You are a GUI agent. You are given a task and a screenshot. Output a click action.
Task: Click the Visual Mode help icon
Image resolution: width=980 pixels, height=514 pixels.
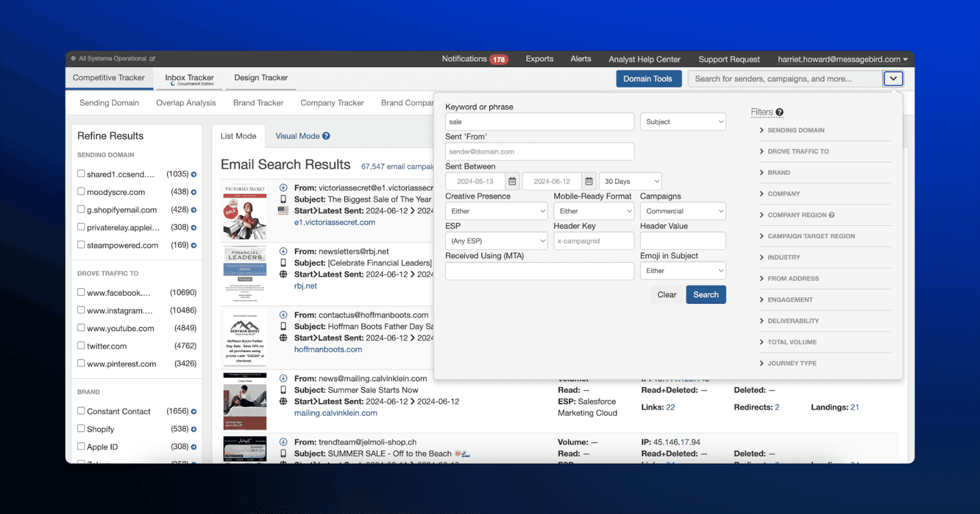[326, 136]
